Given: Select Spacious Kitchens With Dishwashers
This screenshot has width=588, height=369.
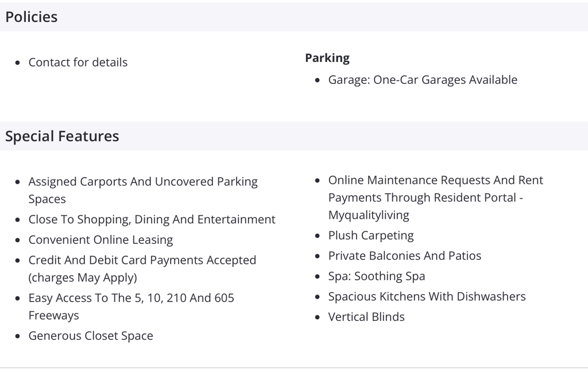Looking at the screenshot, I should pos(427,297).
